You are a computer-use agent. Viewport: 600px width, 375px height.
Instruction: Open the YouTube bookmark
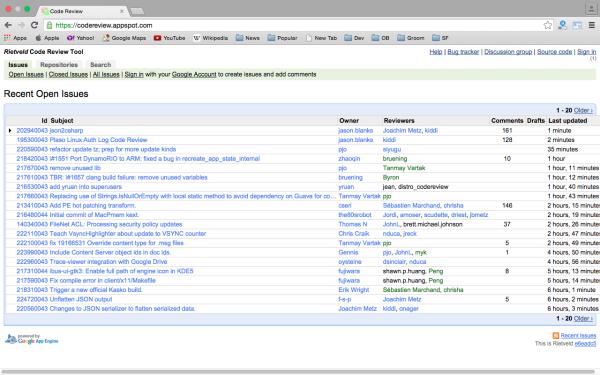click(170, 38)
